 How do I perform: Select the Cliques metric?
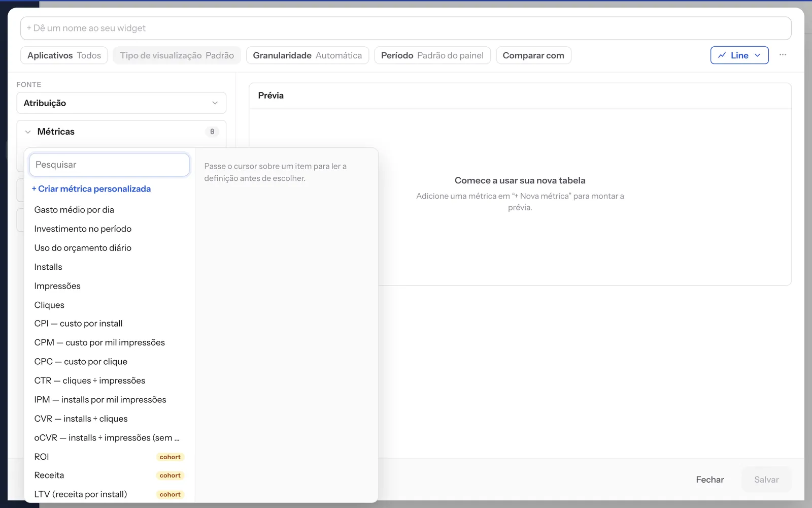[109, 305]
